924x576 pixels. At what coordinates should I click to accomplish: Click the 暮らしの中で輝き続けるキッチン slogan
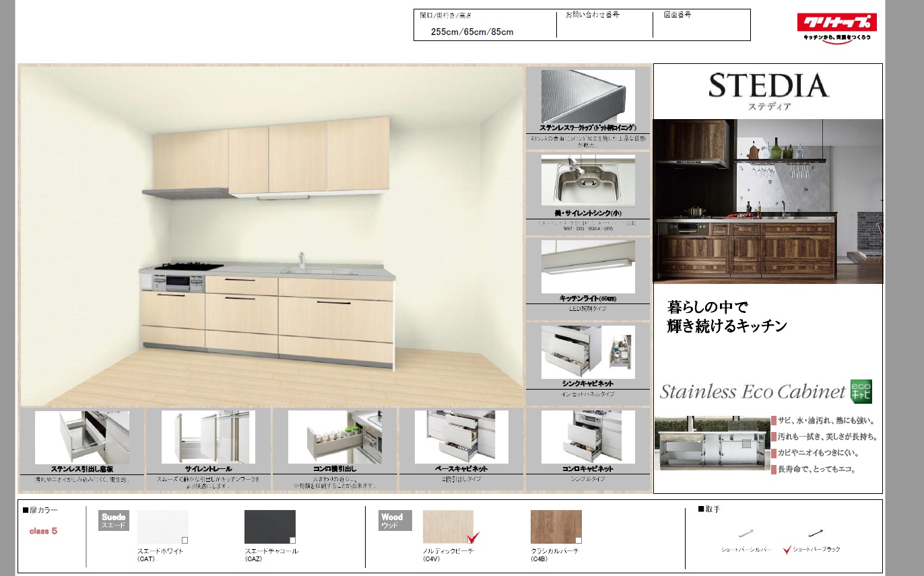(727, 316)
